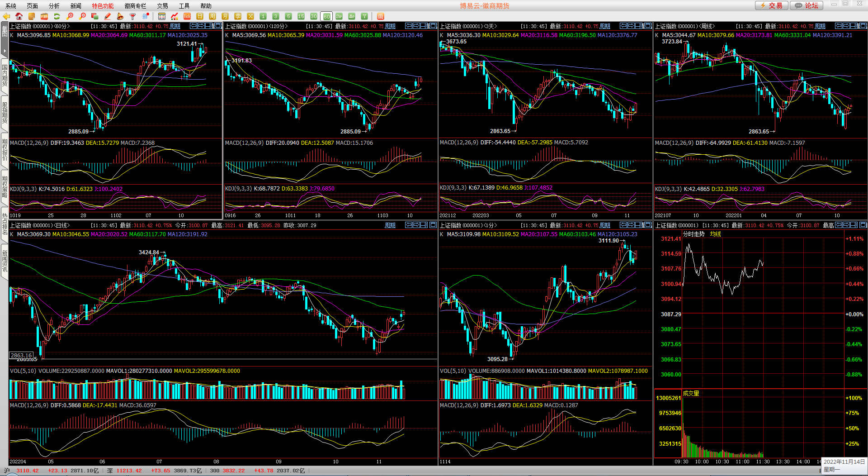
Task: Click 深 11213.42 index in status bar
Action: [124, 471]
